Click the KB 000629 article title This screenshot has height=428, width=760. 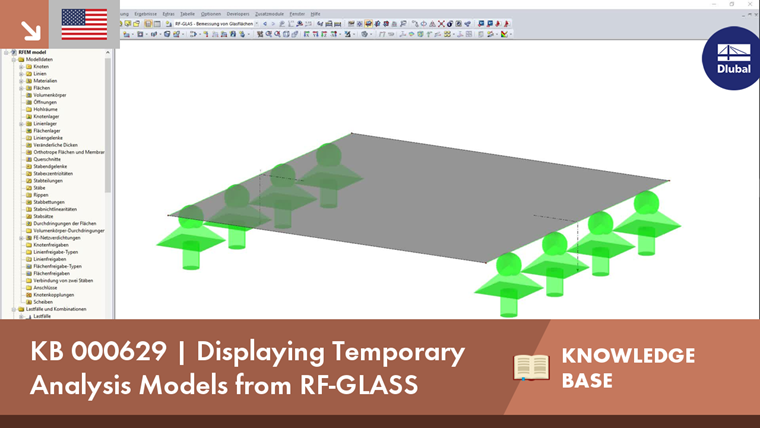248,367
